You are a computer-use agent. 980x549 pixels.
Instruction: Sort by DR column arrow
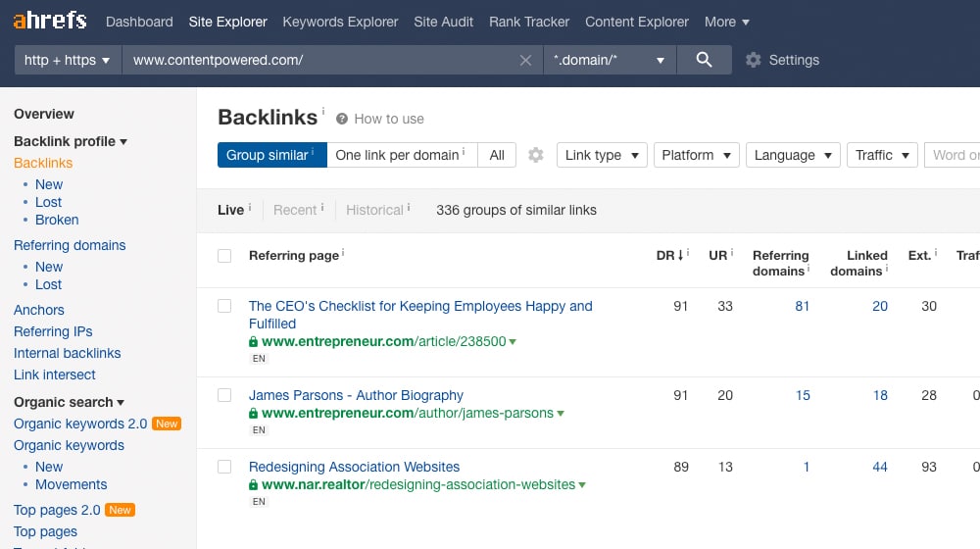click(x=681, y=255)
